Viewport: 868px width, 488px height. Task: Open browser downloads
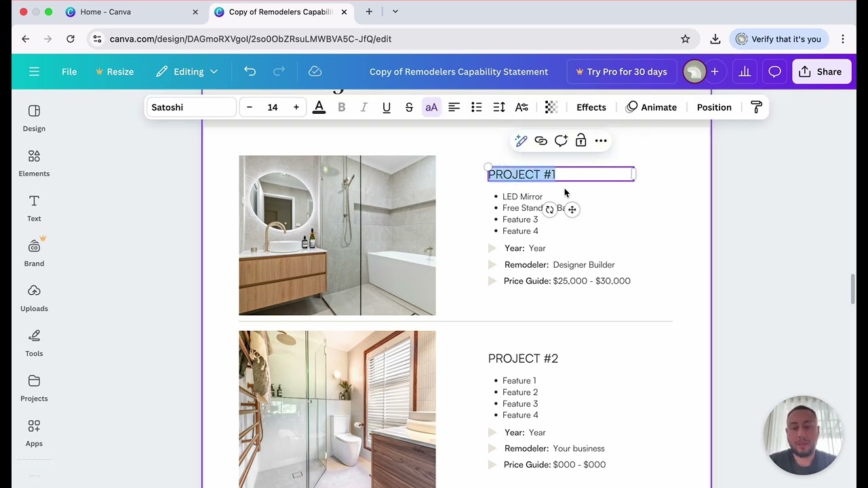(715, 39)
